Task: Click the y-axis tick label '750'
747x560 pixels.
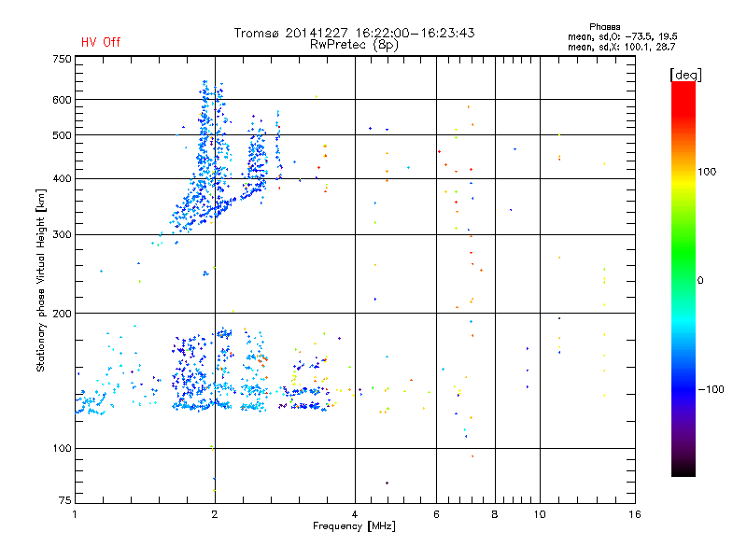Action: tap(62, 59)
